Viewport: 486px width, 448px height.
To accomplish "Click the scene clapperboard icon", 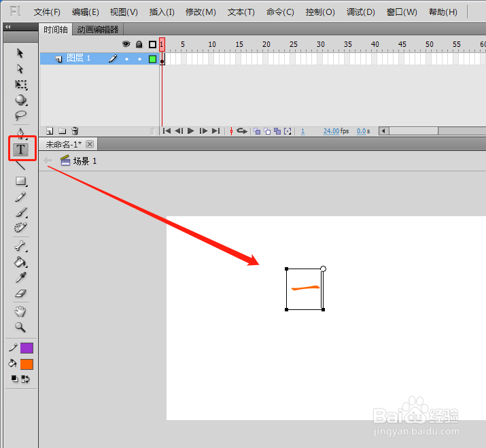I will click(65, 160).
